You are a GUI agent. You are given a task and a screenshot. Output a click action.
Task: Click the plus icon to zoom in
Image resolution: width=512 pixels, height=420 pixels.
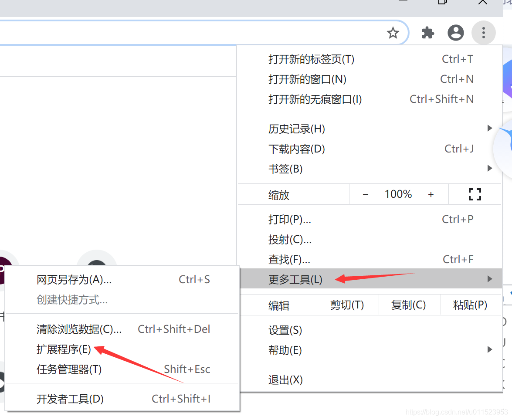pos(431,194)
